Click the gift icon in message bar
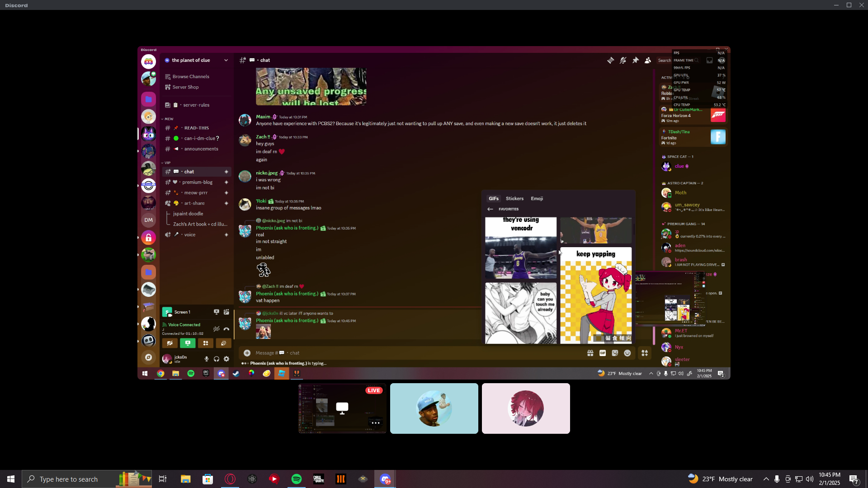The image size is (868, 488). [590, 353]
